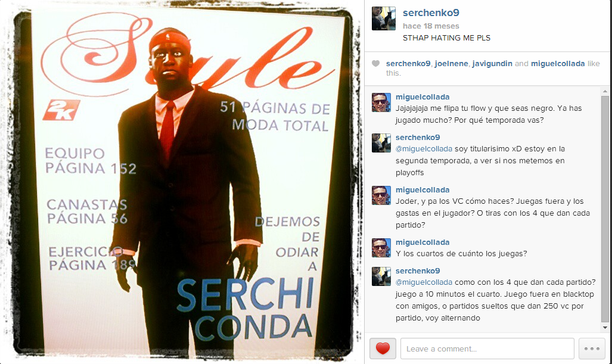The height and width of the screenshot is (364, 612).
Task: Click serchenko9 avatar beside titularisimo comment
Action: (381, 143)
